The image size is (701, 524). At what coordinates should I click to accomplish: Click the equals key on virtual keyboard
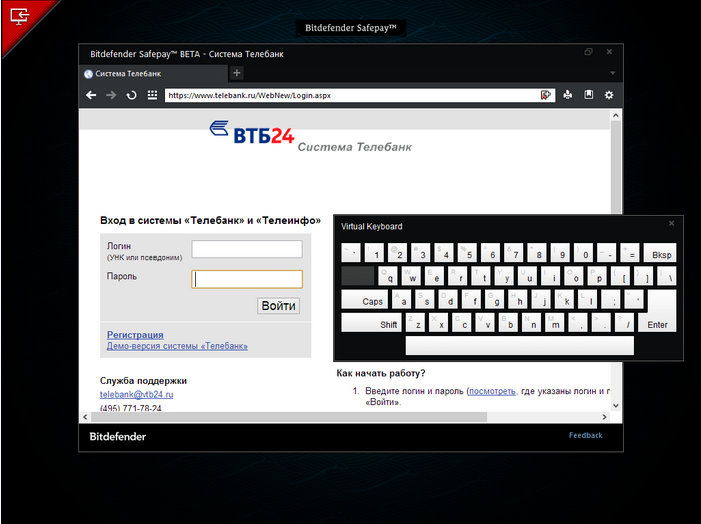point(630,253)
